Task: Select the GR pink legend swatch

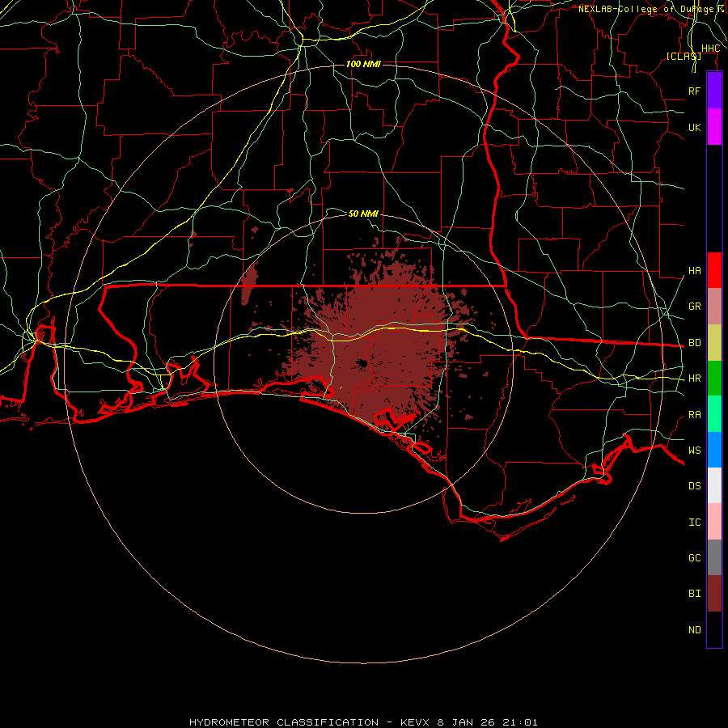Action: pyautogui.click(x=714, y=307)
